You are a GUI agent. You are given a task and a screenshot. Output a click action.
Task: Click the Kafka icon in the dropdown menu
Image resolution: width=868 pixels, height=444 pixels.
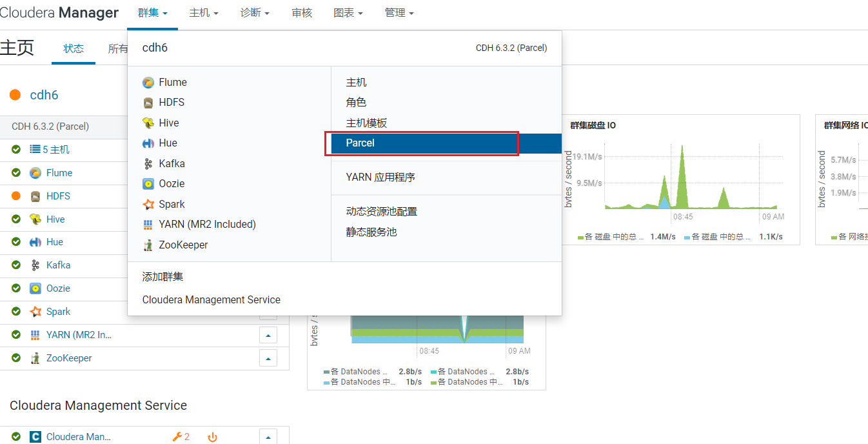click(x=148, y=164)
